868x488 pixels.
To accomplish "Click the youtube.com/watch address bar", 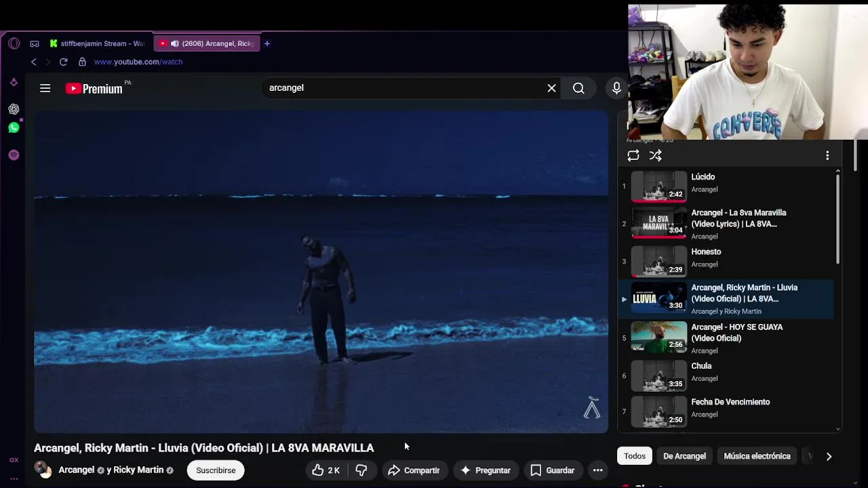I will tap(138, 62).
